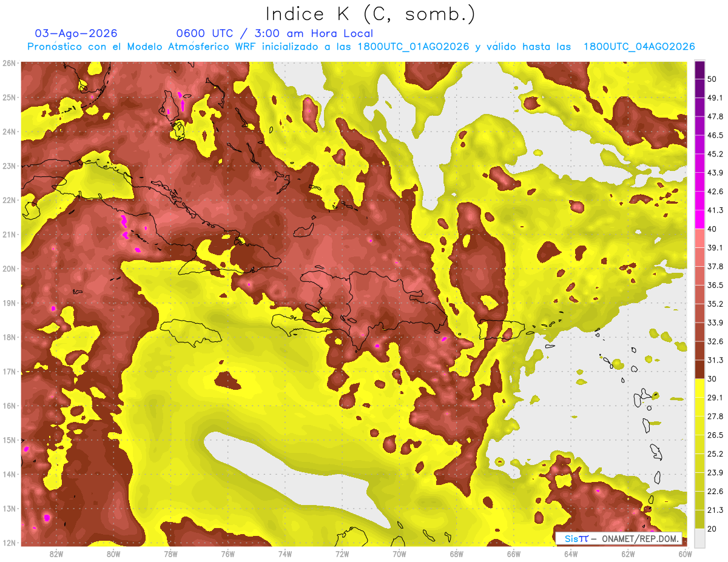Screen dimensions: 728x562
Task: Click the colorbar label "49.1"
Action: click(x=715, y=98)
